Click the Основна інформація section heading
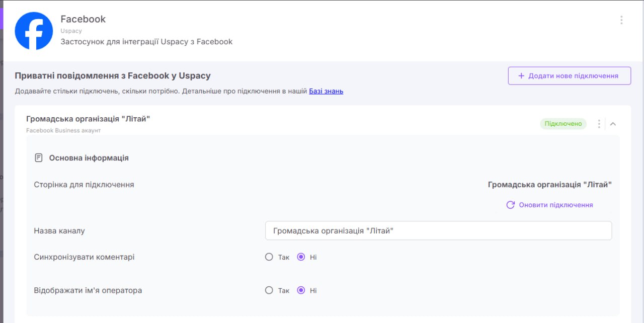644x323 pixels. click(89, 158)
